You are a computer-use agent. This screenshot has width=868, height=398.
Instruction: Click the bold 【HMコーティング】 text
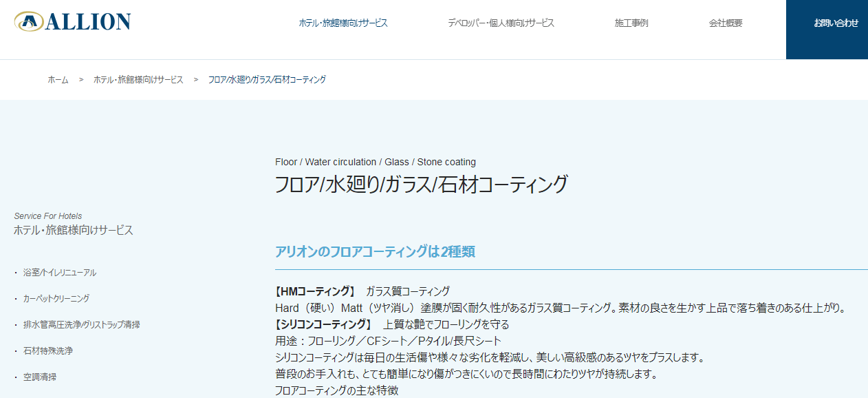(x=315, y=291)
